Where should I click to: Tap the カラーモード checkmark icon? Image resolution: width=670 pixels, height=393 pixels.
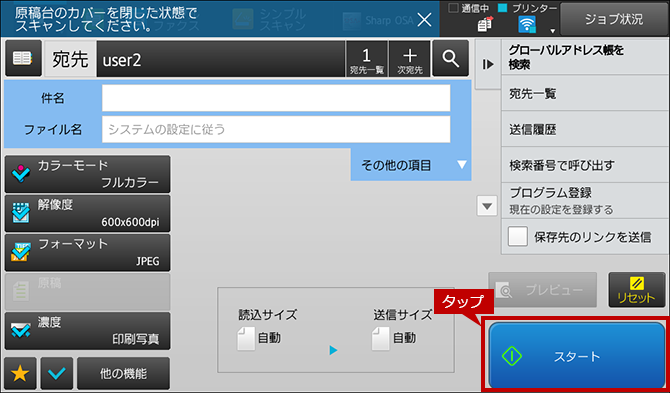(21, 174)
